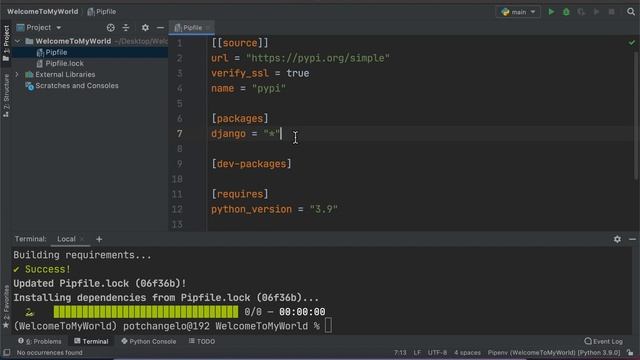The height and width of the screenshot is (360, 640).
Task: Click 'Updated Pipfile.lock' terminal line
Action: [x=100, y=284]
